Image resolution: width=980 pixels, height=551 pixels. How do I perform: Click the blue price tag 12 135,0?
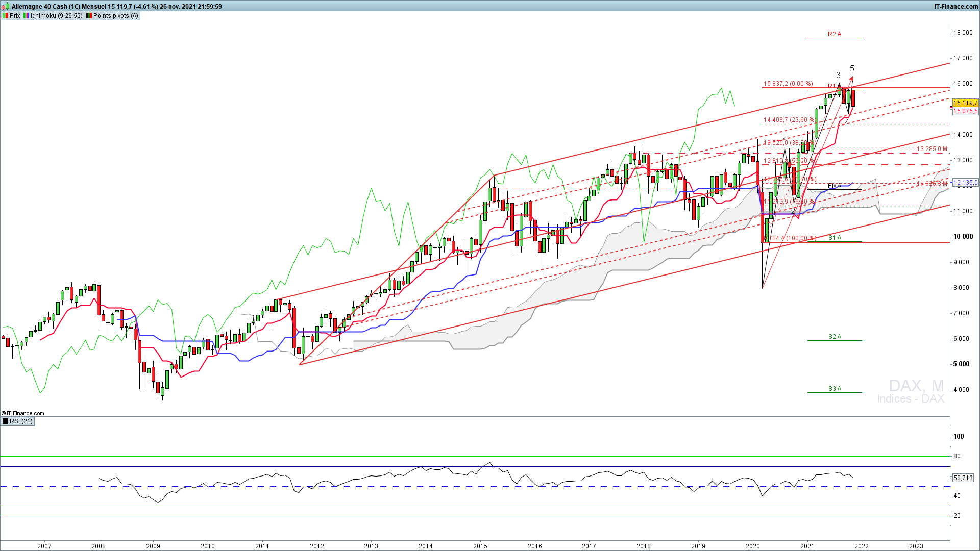966,183
